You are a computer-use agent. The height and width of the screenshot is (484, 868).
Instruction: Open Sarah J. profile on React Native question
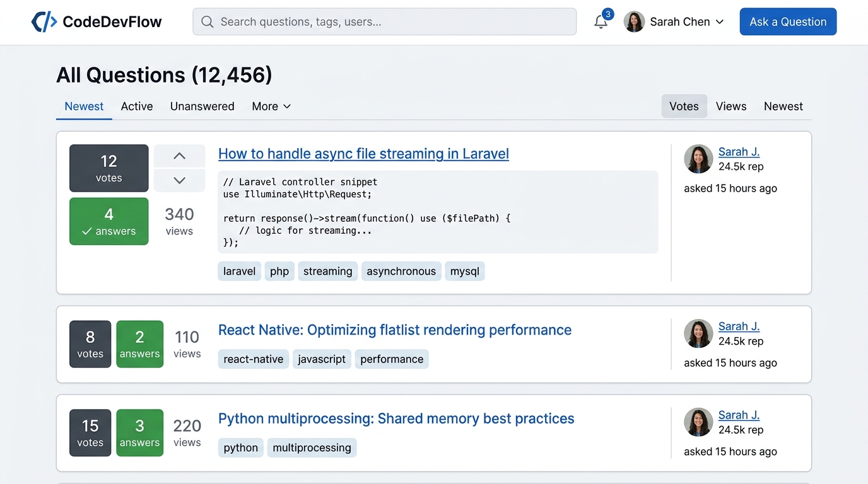click(x=739, y=326)
